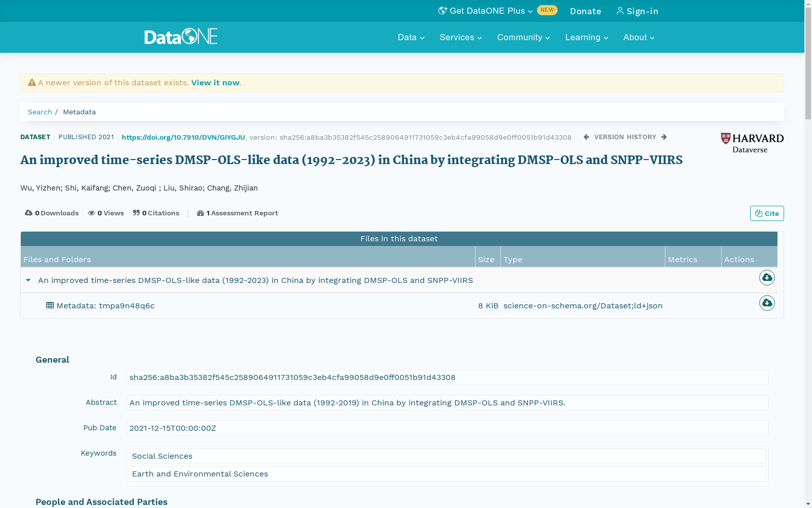Click the table icon beside Metadata file
This screenshot has height=508, width=812.
[50, 305]
